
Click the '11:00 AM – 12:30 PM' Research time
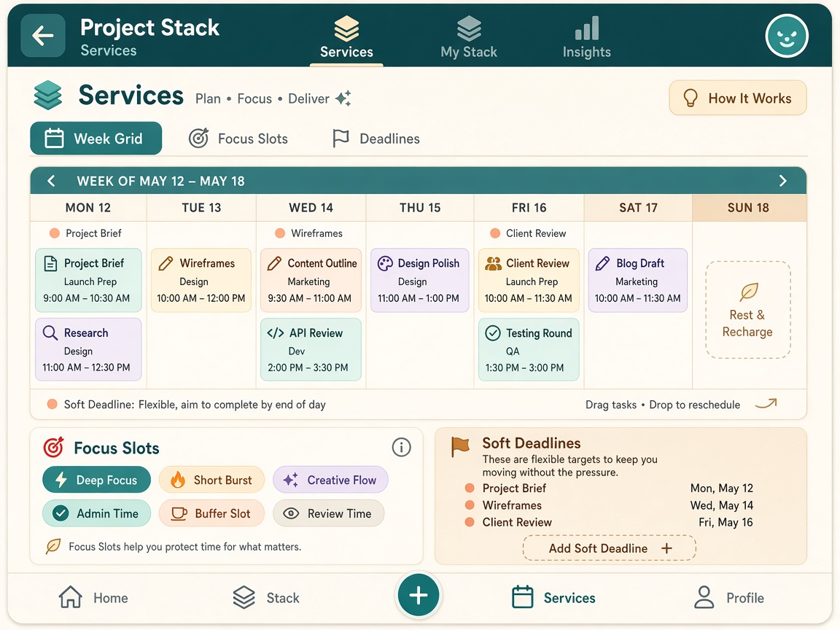[86, 367]
